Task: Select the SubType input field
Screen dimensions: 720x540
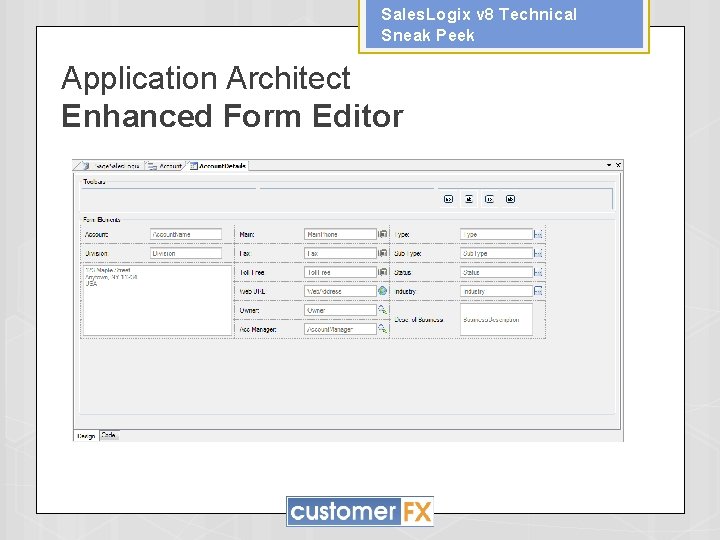Action: (x=496, y=253)
